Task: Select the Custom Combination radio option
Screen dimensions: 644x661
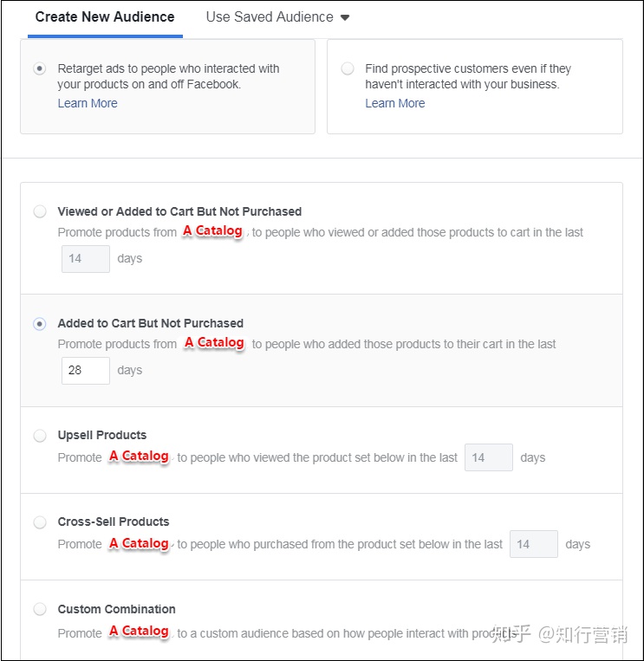Action: 40,609
